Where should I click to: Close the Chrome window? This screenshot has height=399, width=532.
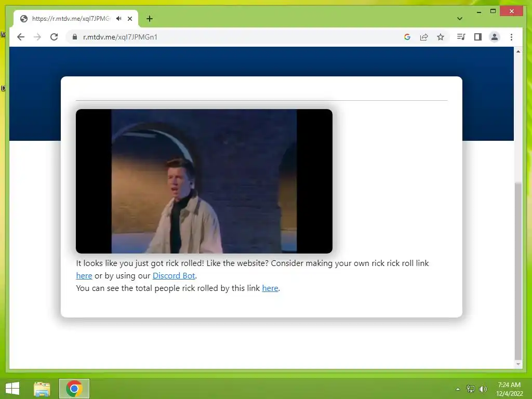coord(512,11)
